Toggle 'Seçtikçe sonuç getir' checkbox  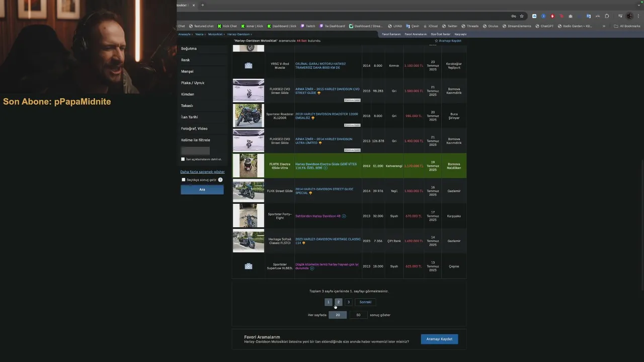[183, 179]
